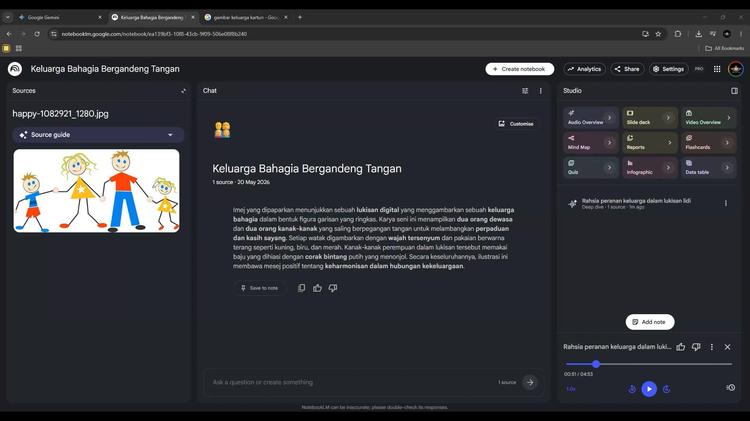
Task: Dislike the audio in the player bar
Action: (696, 347)
